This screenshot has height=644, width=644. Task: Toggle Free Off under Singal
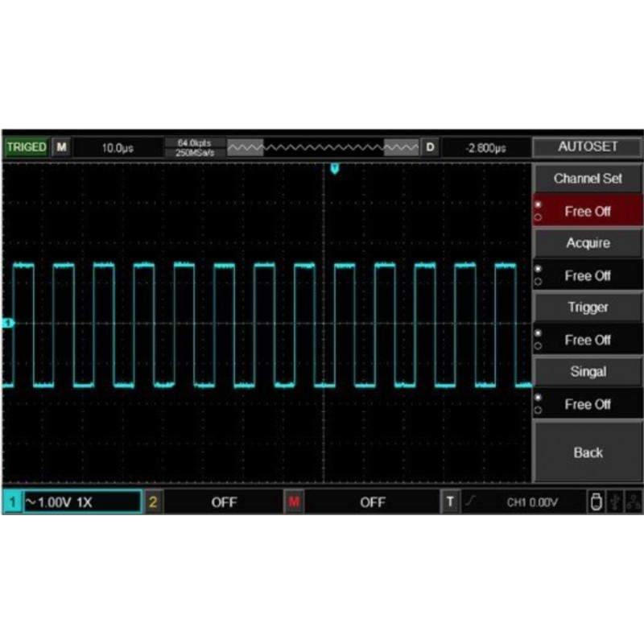(x=588, y=404)
